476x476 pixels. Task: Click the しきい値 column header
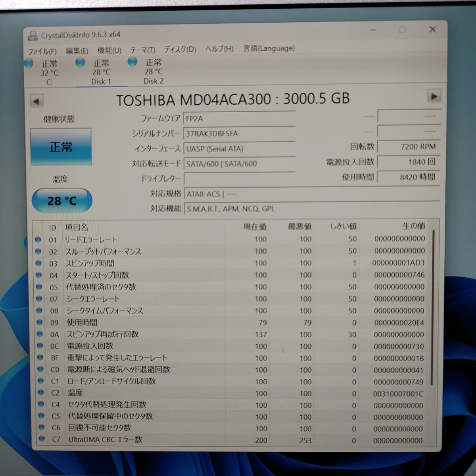coord(344,226)
